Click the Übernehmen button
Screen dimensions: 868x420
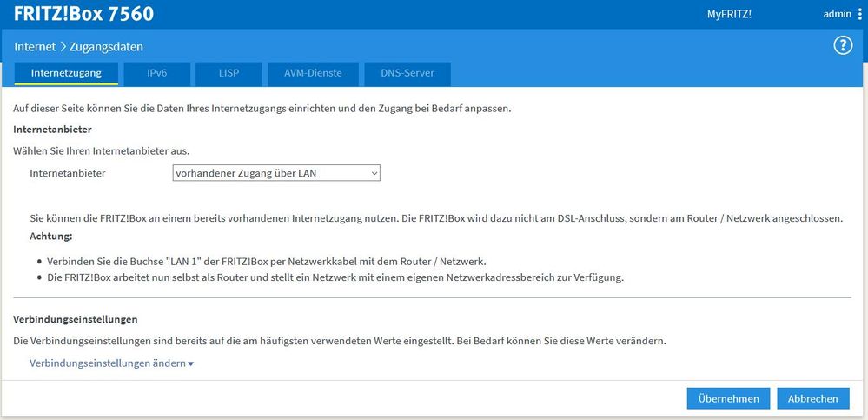(728, 398)
